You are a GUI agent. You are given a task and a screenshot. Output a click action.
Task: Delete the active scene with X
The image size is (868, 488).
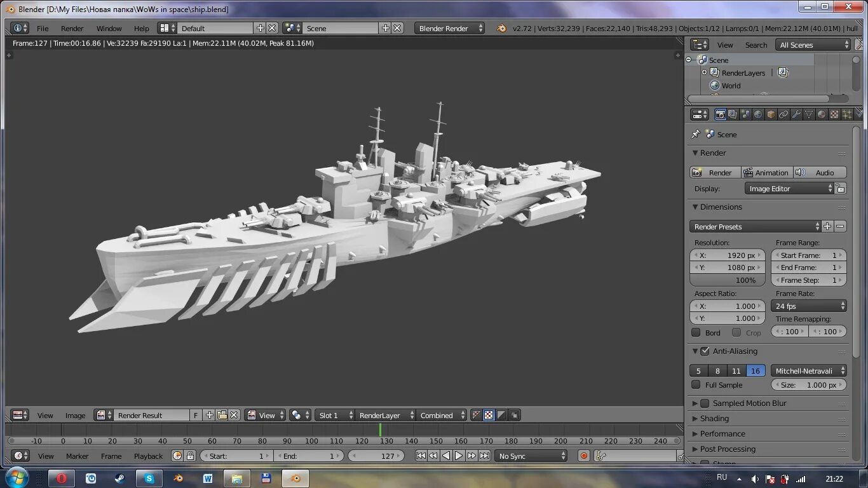(x=397, y=28)
